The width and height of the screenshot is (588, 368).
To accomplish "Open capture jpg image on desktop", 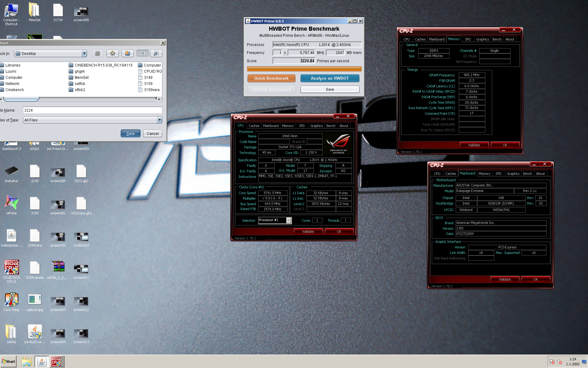I will (35, 302).
